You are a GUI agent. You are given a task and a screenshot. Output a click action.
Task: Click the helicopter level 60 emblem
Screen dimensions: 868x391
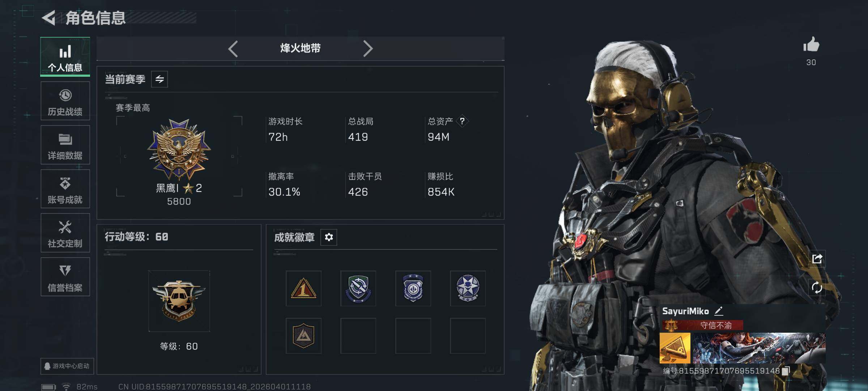tap(179, 301)
